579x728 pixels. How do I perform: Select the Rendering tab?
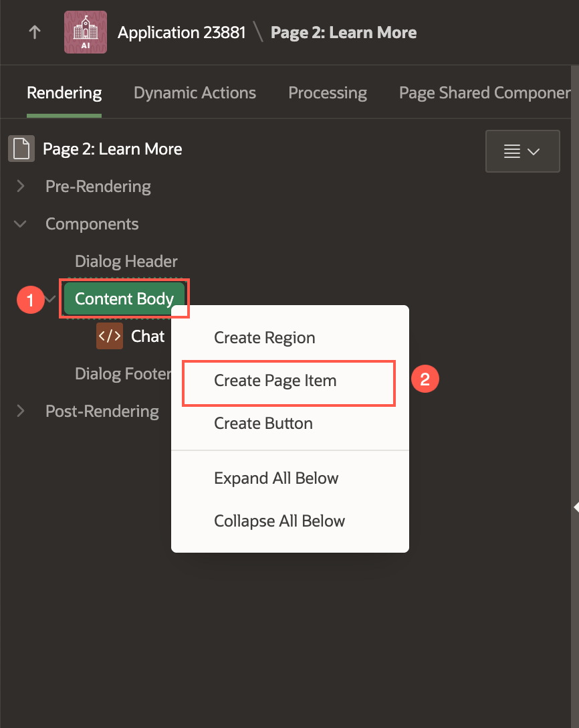pos(64,93)
